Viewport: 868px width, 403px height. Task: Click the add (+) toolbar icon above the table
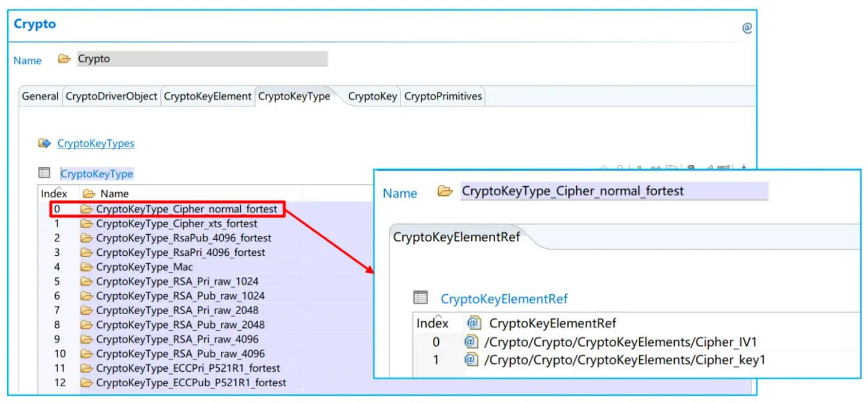tap(638, 166)
